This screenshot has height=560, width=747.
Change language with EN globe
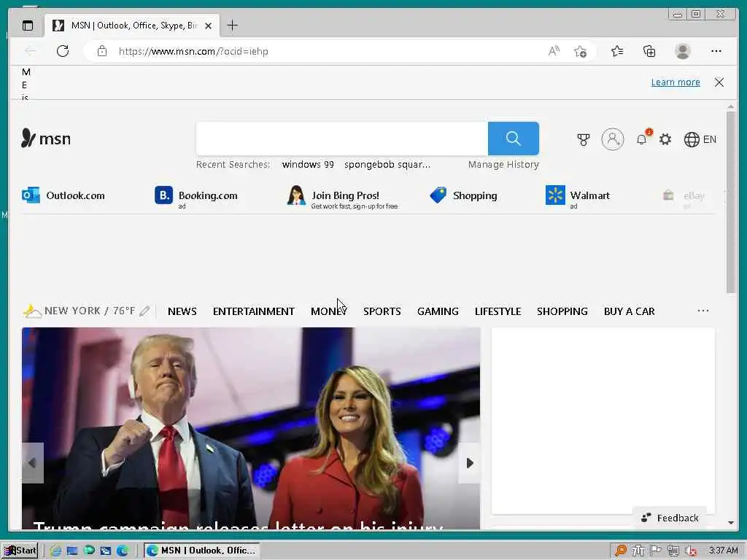coord(700,139)
